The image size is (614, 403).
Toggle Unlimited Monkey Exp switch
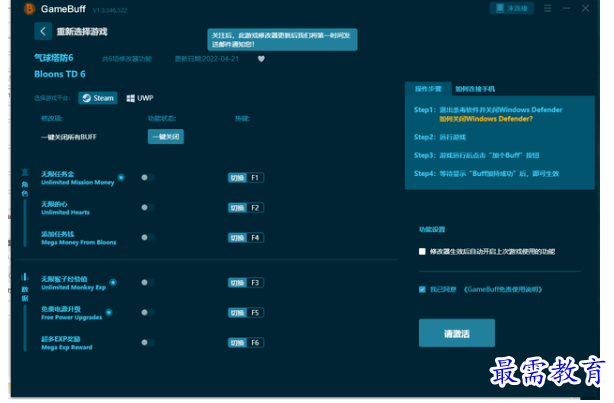(148, 282)
